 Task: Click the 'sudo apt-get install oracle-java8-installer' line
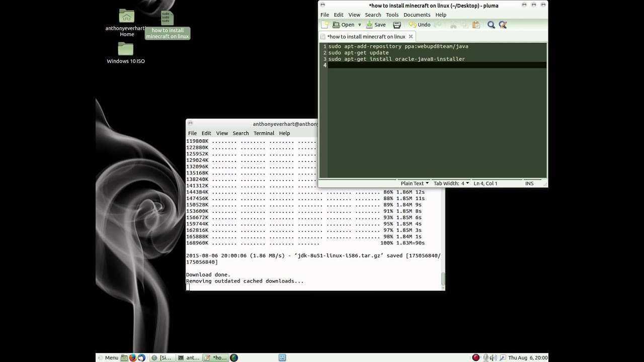396,59
